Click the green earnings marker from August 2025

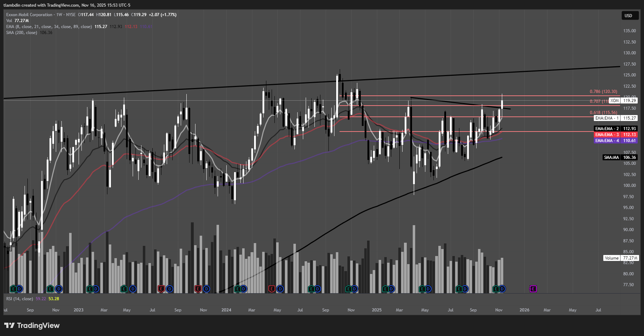tap(459, 289)
